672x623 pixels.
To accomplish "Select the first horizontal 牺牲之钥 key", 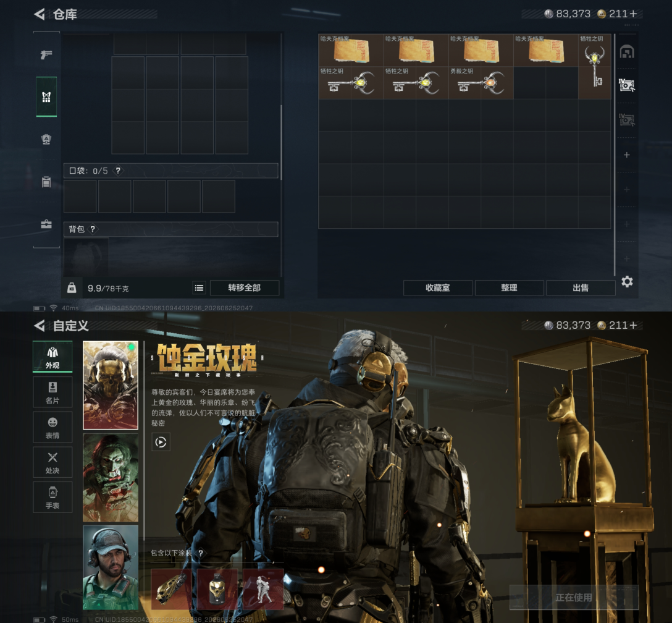I will (x=351, y=83).
